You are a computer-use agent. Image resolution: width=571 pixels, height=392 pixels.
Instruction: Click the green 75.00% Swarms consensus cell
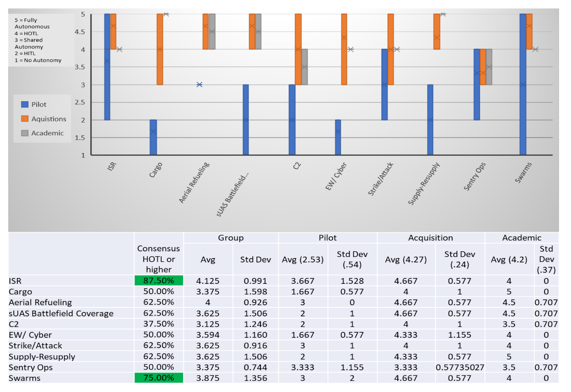click(x=159, y=378)
